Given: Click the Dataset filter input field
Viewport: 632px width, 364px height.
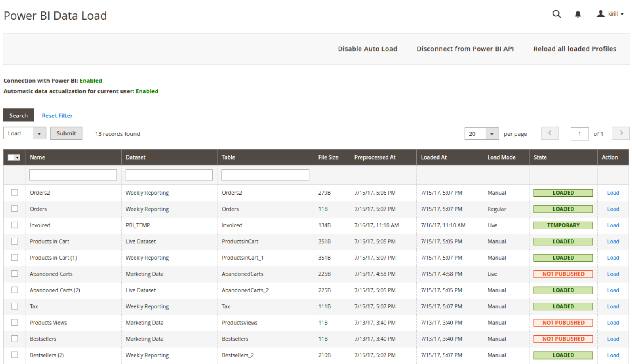Looking at the screenshot, I should [169, 175].
